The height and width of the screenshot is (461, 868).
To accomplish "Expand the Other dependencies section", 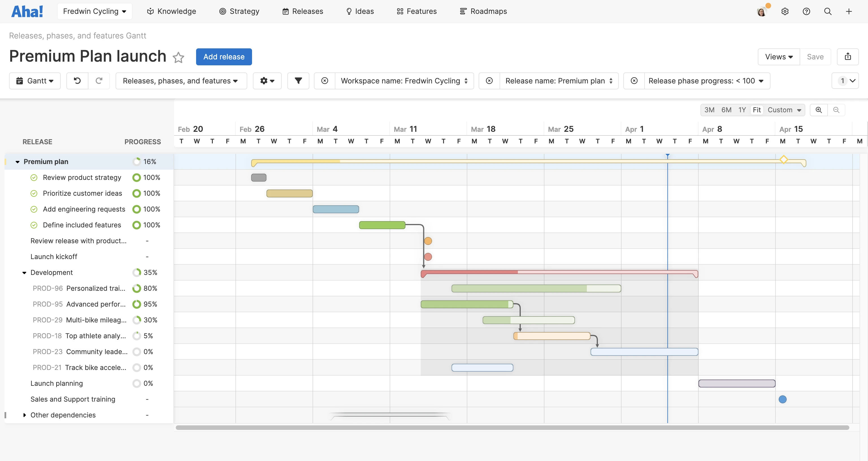I will (x=24, y=415).
